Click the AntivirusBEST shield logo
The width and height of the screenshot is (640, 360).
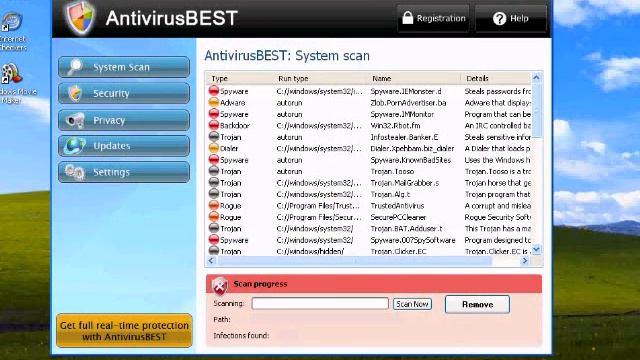(x=80, y=18)
